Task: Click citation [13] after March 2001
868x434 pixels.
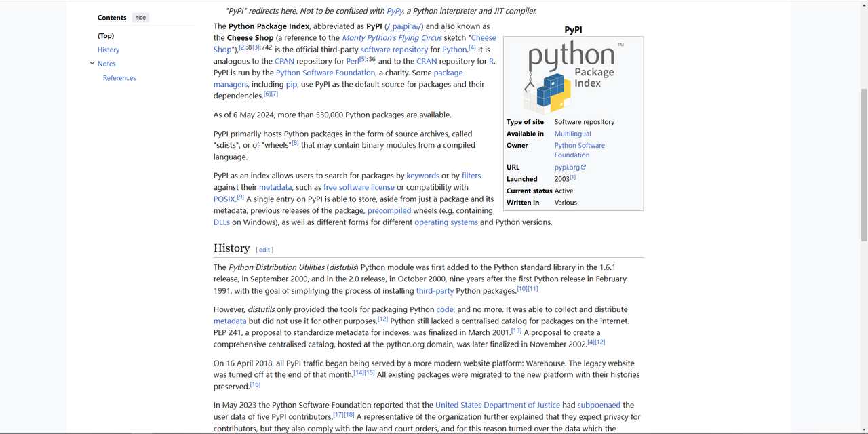Action: tap(517, 330)
